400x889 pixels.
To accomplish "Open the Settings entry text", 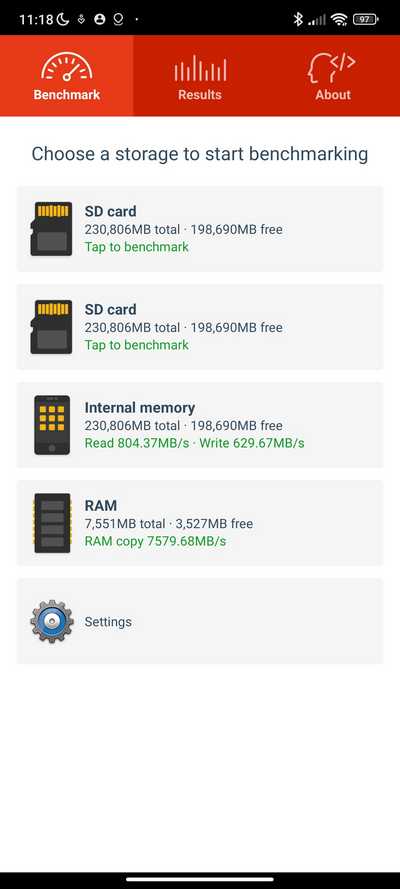I will tap(108, 621).
